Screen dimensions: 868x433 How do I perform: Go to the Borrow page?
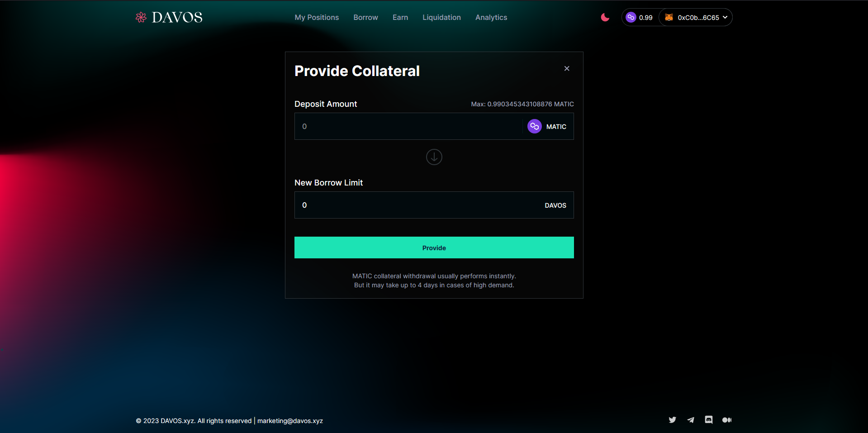point(365,17)
